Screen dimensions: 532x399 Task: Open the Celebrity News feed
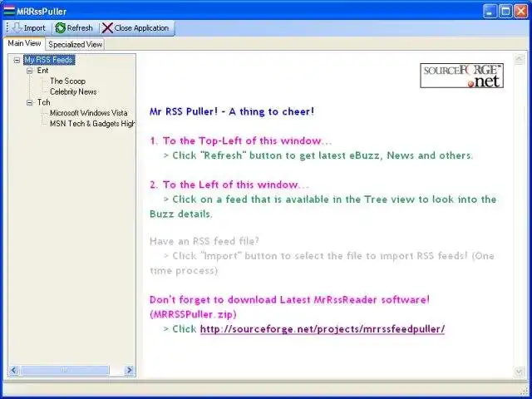(73, 91)
